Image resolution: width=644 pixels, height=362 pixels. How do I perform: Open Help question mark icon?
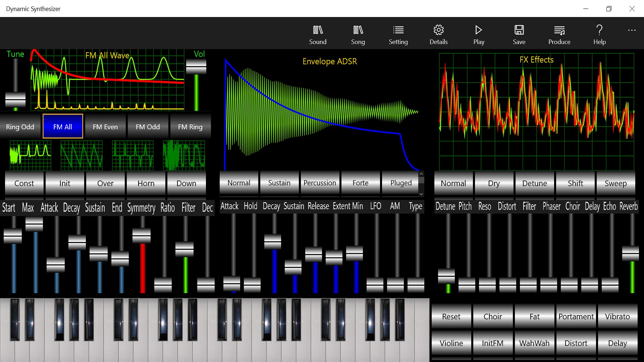[599, 30]
